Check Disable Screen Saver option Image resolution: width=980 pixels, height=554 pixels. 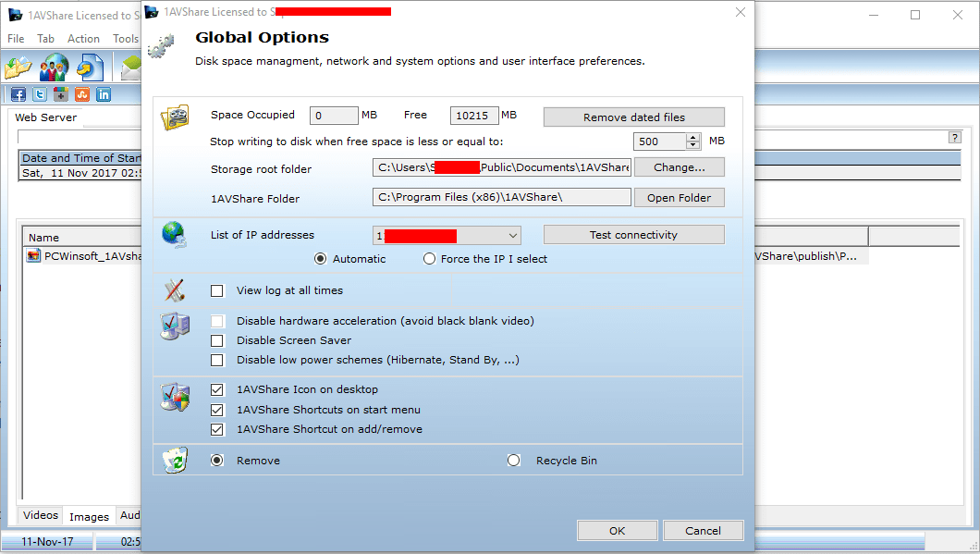point(217,340)
